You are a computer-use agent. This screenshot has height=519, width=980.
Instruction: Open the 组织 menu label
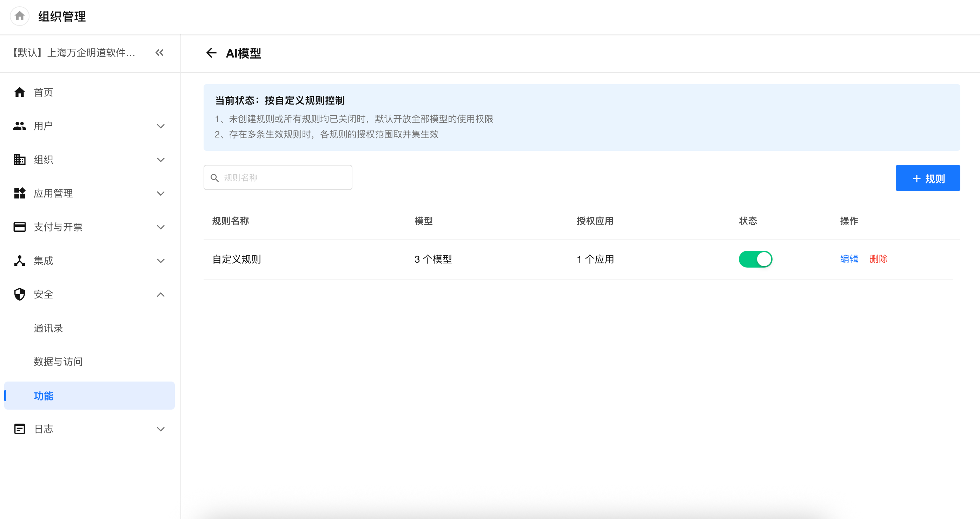[43, 160]
